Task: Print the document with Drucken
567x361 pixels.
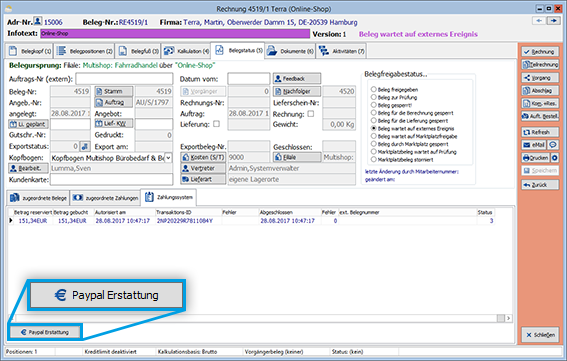Action: point(535,158)
